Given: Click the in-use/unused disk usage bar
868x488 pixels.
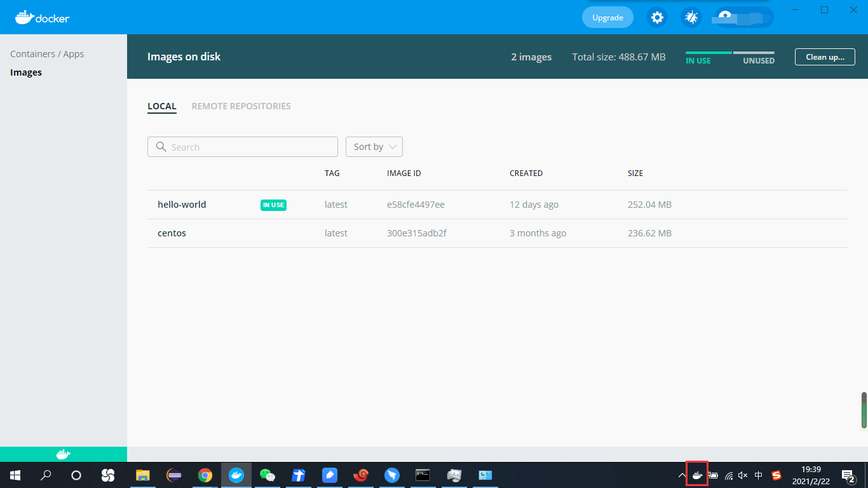Looking at the screenshot, I should 730,53.
